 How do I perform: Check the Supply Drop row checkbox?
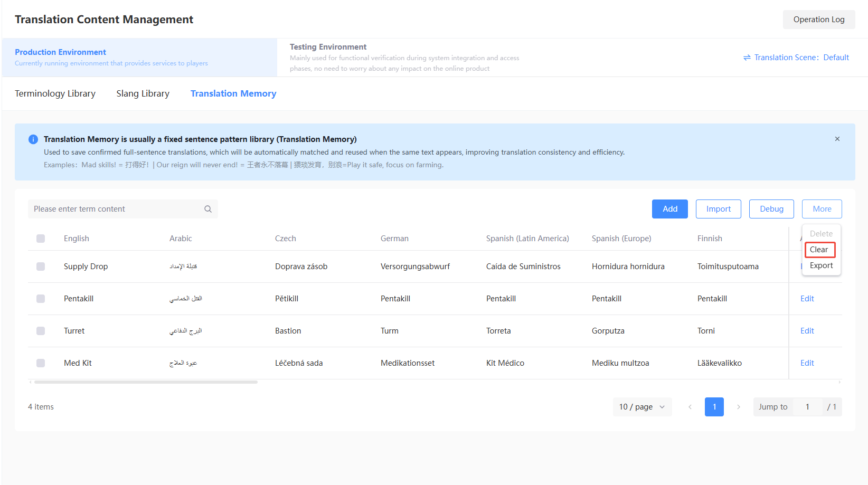tap(41, 267)
